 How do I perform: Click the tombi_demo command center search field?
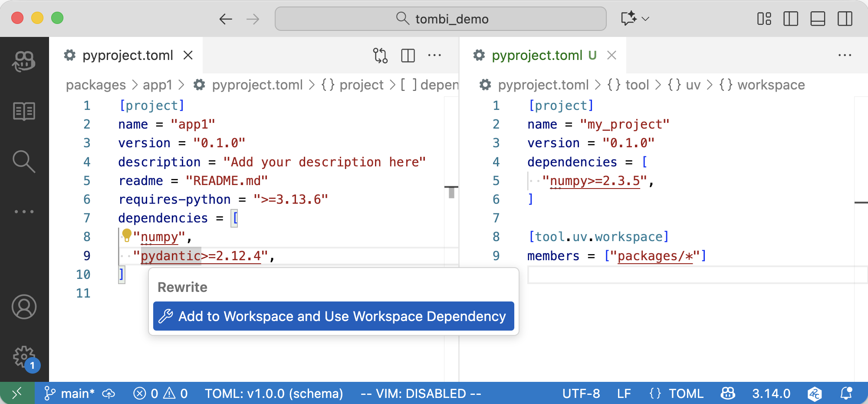click(441, 19)
